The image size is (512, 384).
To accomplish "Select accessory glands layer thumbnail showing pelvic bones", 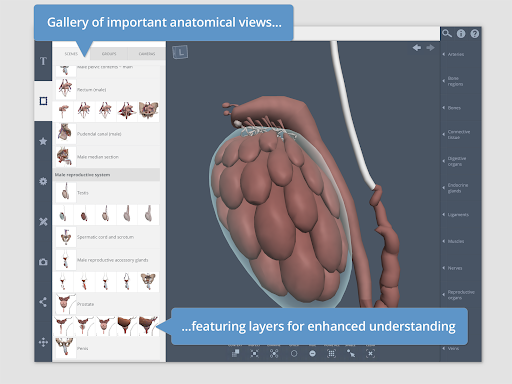I will tap(148, 282).
